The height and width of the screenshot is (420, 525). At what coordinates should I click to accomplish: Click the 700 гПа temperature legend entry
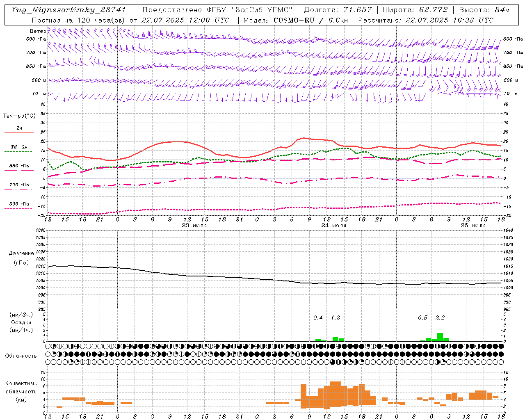click(x=19, y=185)
